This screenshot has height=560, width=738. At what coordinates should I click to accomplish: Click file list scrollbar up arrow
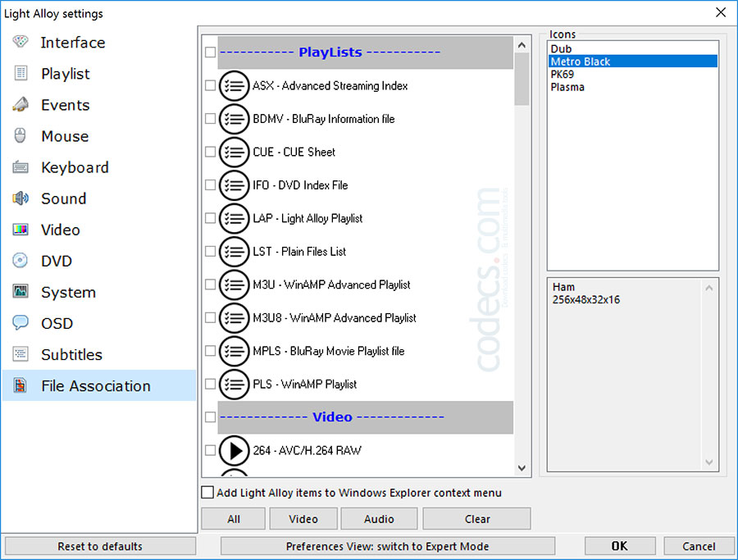(522, 45)
